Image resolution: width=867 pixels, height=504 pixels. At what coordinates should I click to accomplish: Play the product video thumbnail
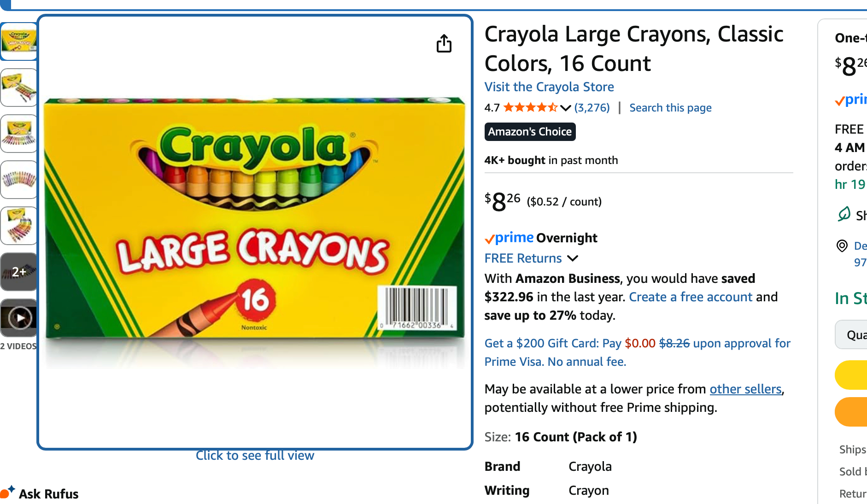[x=19, y=318]
